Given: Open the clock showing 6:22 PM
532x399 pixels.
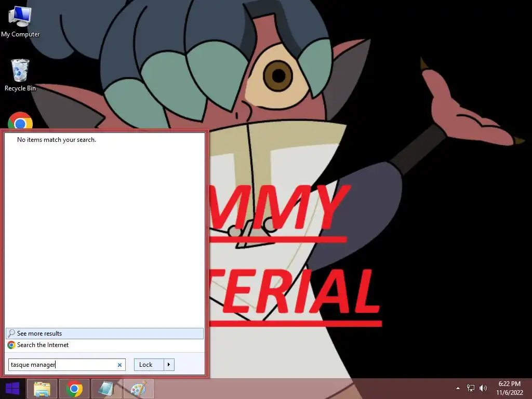Looking at the screenshot, I should pos(510,388).
